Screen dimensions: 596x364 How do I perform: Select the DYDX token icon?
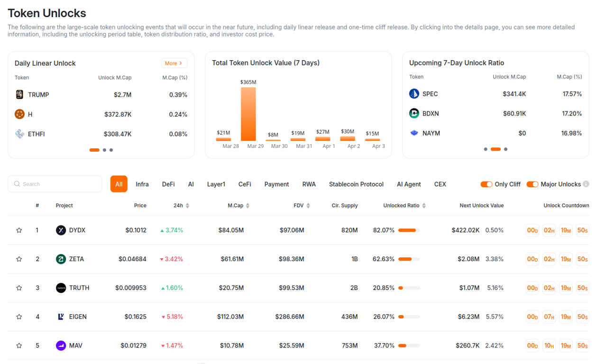[61, 230]
